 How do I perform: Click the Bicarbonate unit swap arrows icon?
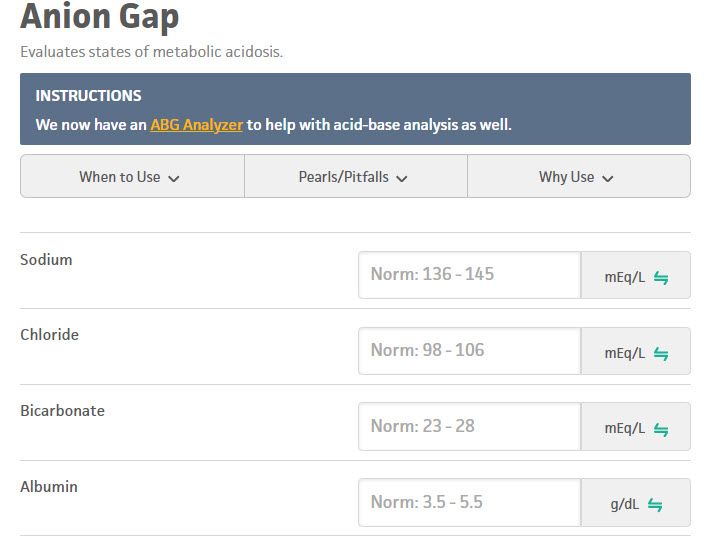(660, 430)
